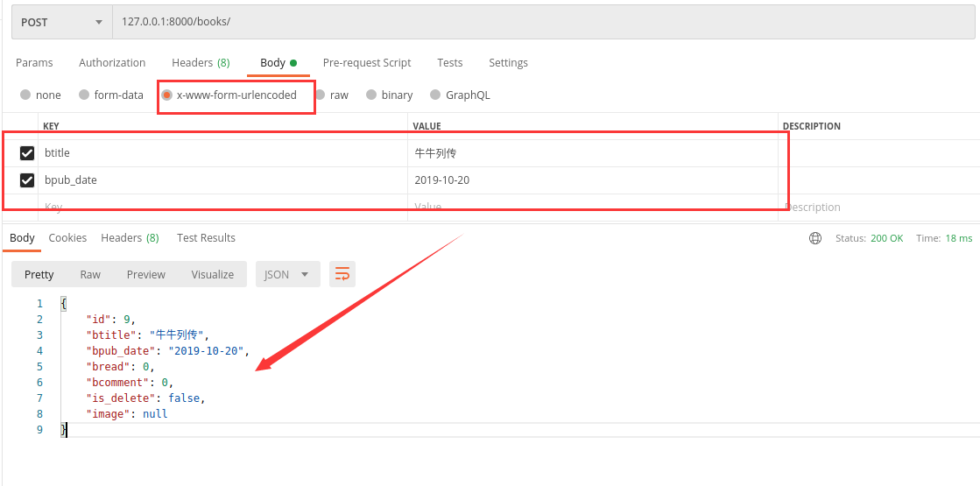Viewport: 980px width, 486px height.
Task: Switch to response Body tab
Action: (x=22, y=238)
